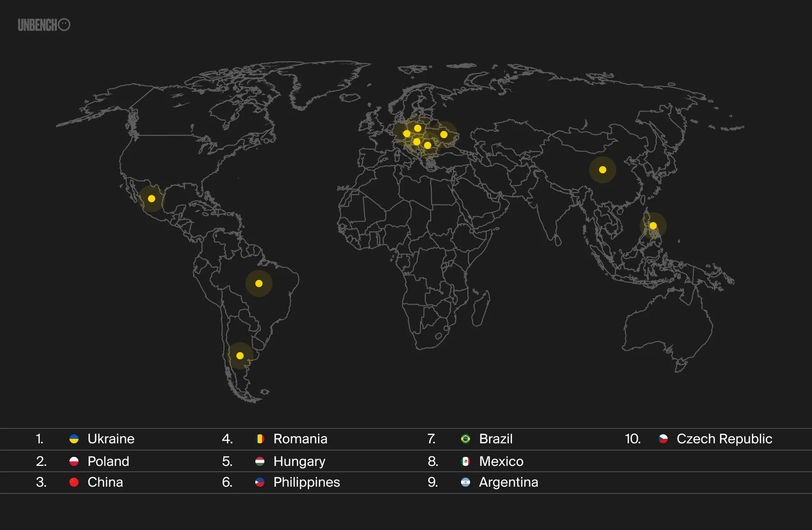This screenshot has width=812, height=530.
Task: Select the map marker on Argentina
Action: [x=240, y=355]
